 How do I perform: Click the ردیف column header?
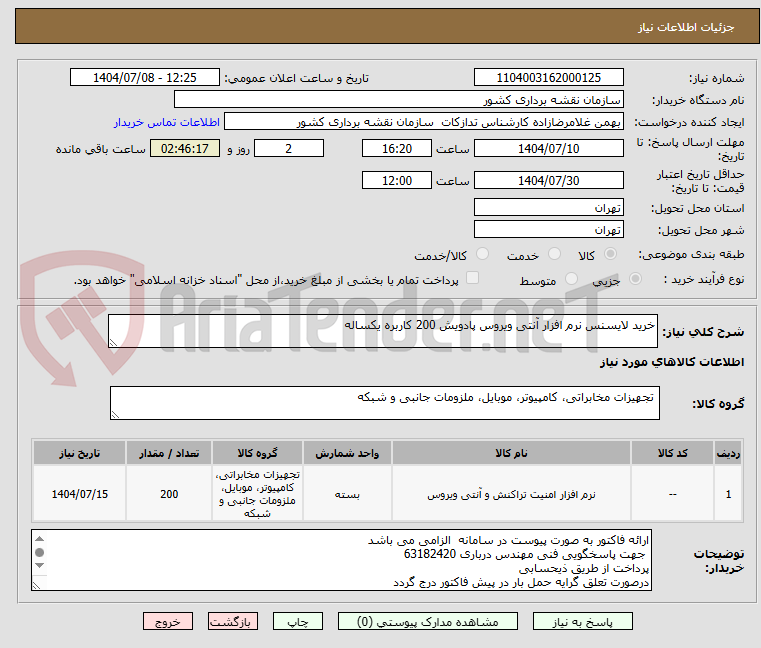pos(728,453)
